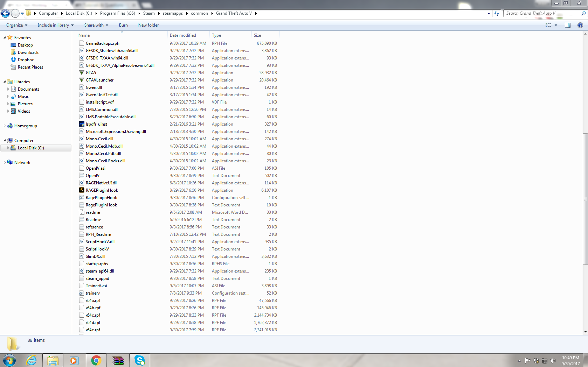The image size is (588, 367).
Task: Select the Homegroup icon in navigation pane
Action: click(10, 126)
